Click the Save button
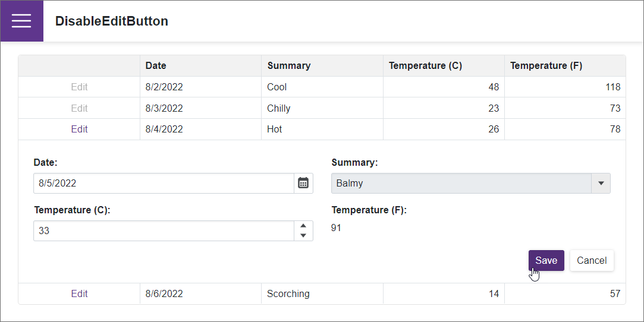644x322 pixels. [546, 260]
